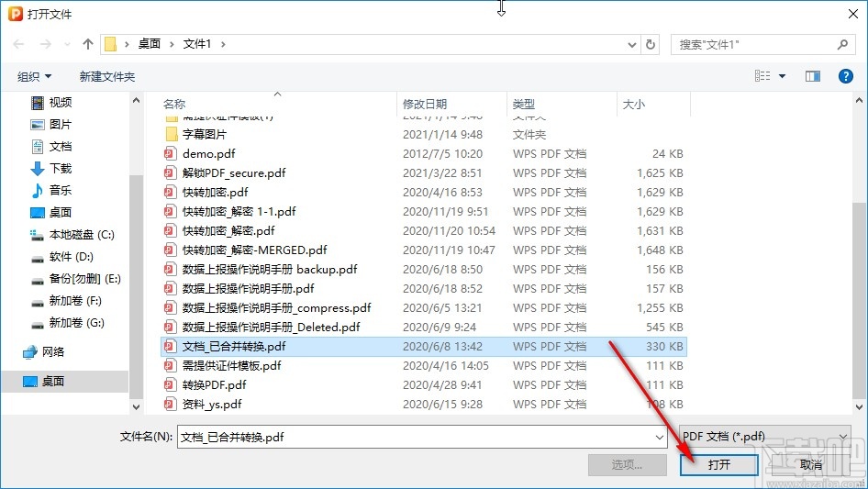Open the recent locations dropdown arrow
Viewport: 868px width, 489px height.
(x=67, y=44)
